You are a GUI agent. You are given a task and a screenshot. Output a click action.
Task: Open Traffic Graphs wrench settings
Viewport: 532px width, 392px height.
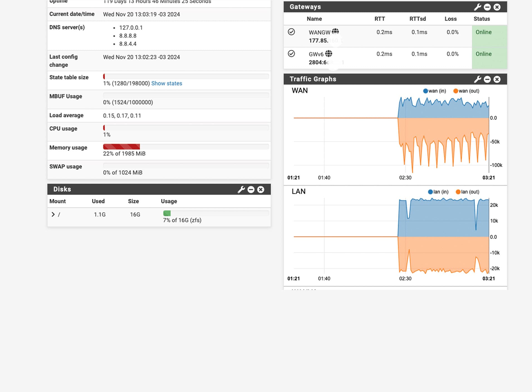[477, 79]
